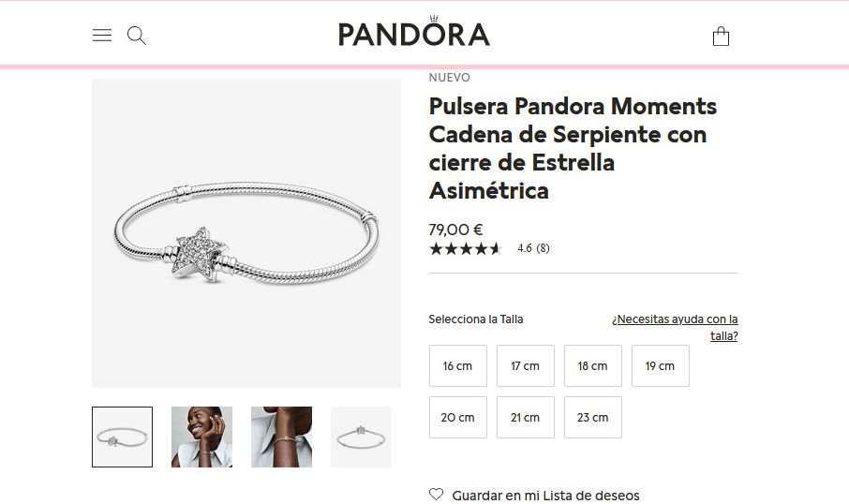Open the hamburger menu icon
The height and width of the screenshot is (504, 849).
coord(102,36)
